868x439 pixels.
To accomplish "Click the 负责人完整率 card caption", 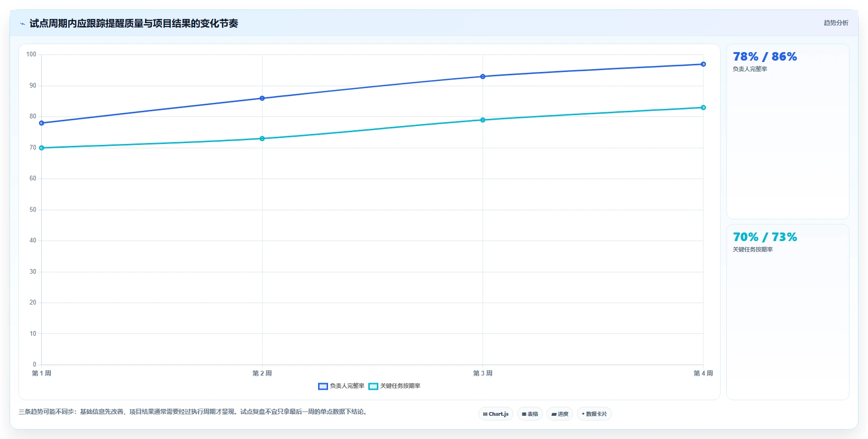I will (750, 69).
